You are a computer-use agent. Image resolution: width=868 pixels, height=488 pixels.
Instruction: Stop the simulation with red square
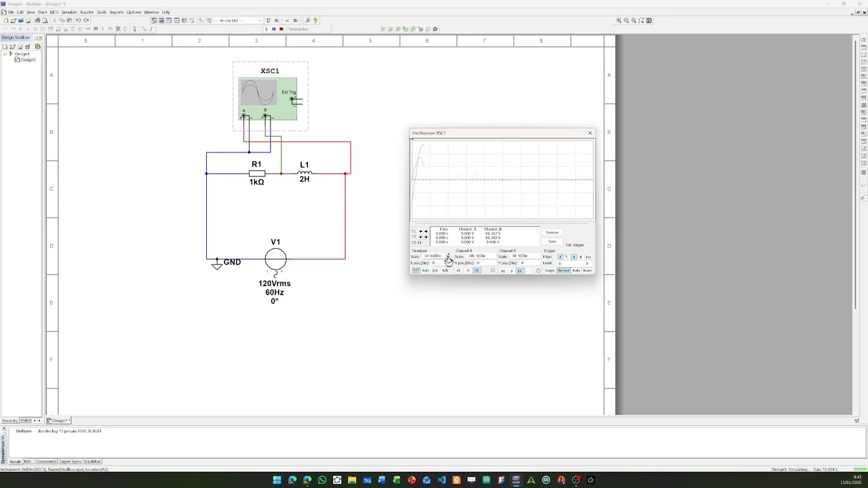pyautogui.click(x=281, y=29)
